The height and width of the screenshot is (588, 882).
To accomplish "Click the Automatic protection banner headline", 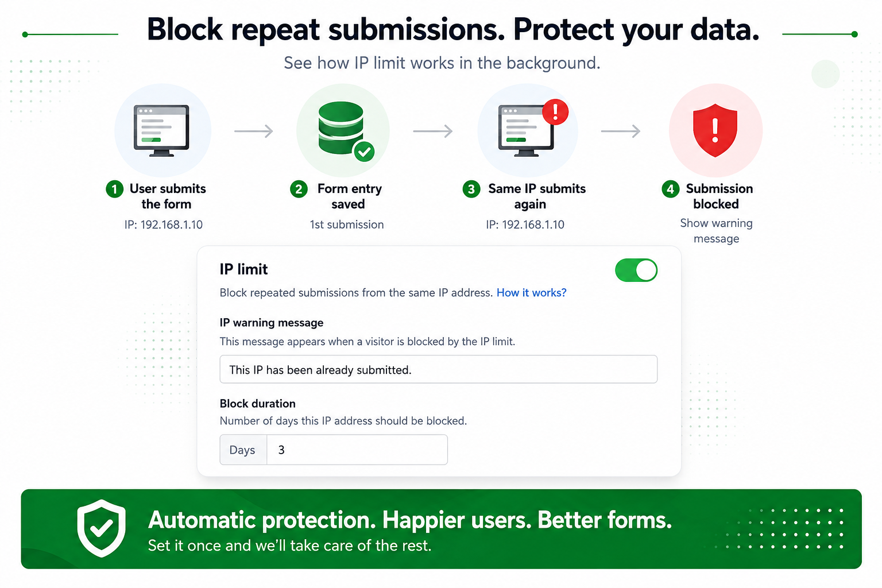I will [410, 520].
